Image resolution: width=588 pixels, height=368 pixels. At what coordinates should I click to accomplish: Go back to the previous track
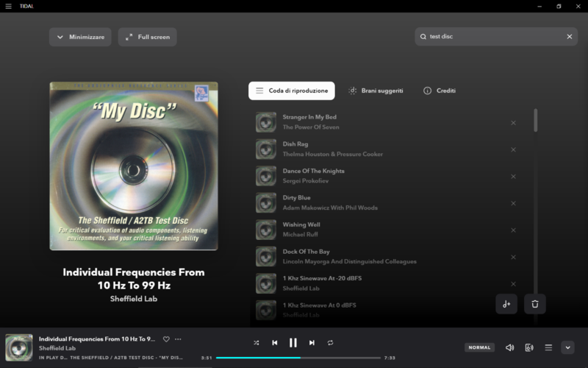pos(274,343)
